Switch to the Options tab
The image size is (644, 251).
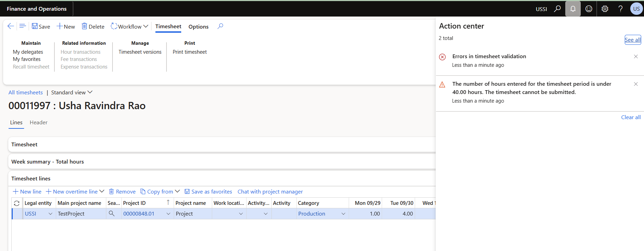(198, 27)
